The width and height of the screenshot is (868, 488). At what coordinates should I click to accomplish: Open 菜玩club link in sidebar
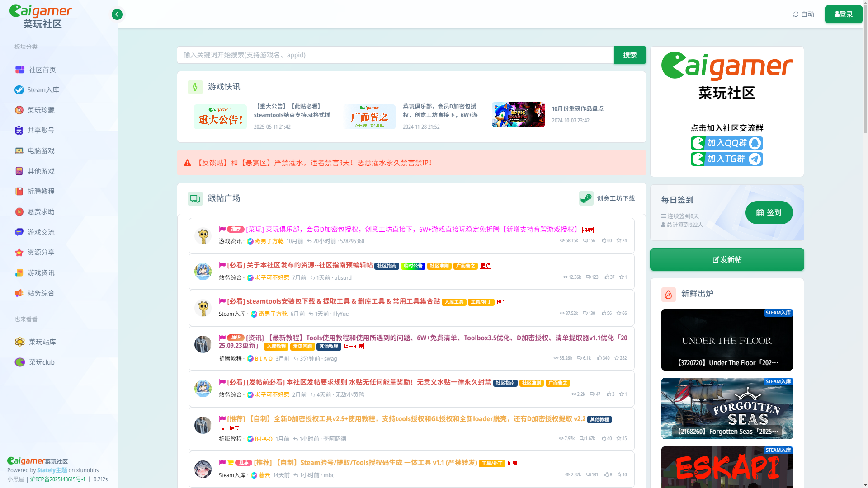(42, 362)
